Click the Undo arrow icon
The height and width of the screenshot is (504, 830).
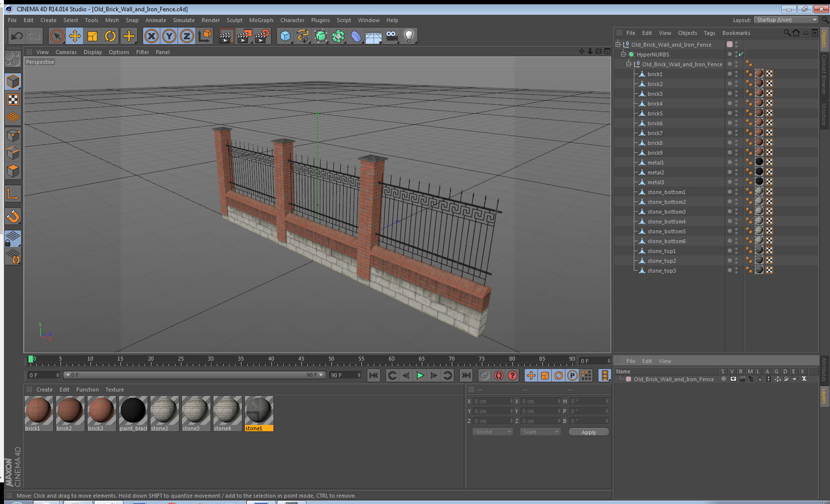pyautogui.click(x=17, y=36)
